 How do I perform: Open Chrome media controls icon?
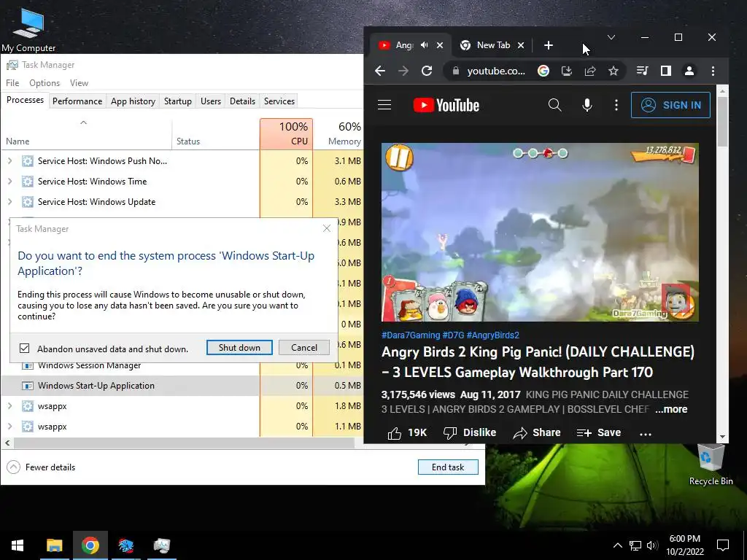click(x=642, y=71)
